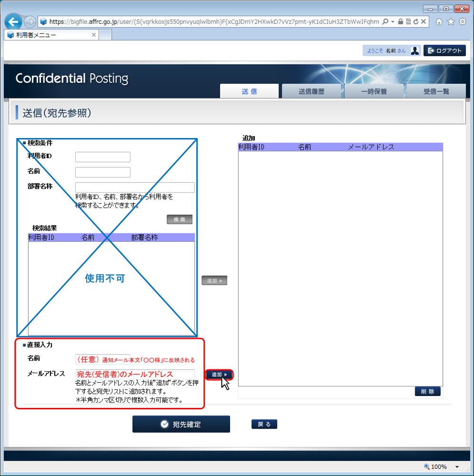Click the refresh icon in address bar
Viewport: 474px width, 476px height.
416,22
